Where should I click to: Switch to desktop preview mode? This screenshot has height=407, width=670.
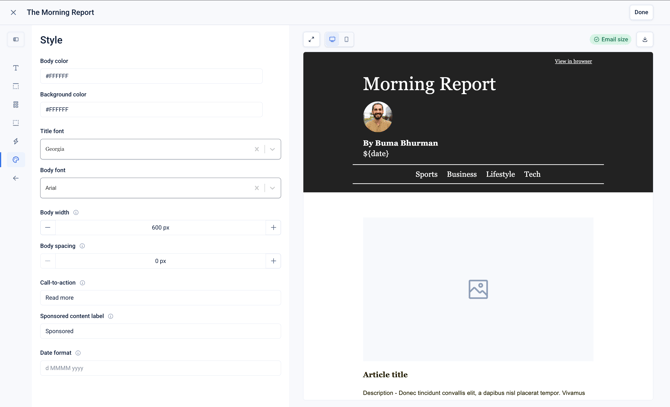(x=332, y=39)
